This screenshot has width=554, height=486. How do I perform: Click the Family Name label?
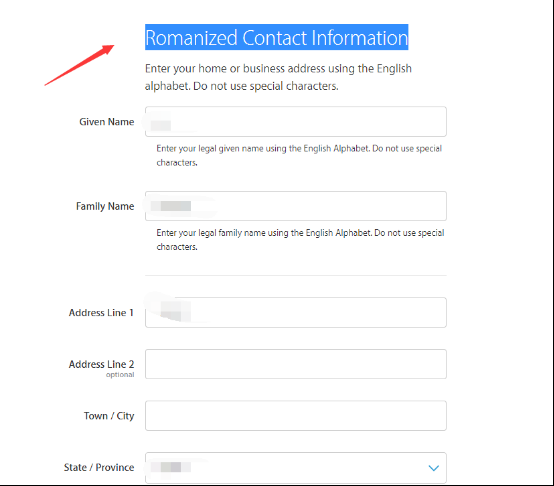coord(105,206)
